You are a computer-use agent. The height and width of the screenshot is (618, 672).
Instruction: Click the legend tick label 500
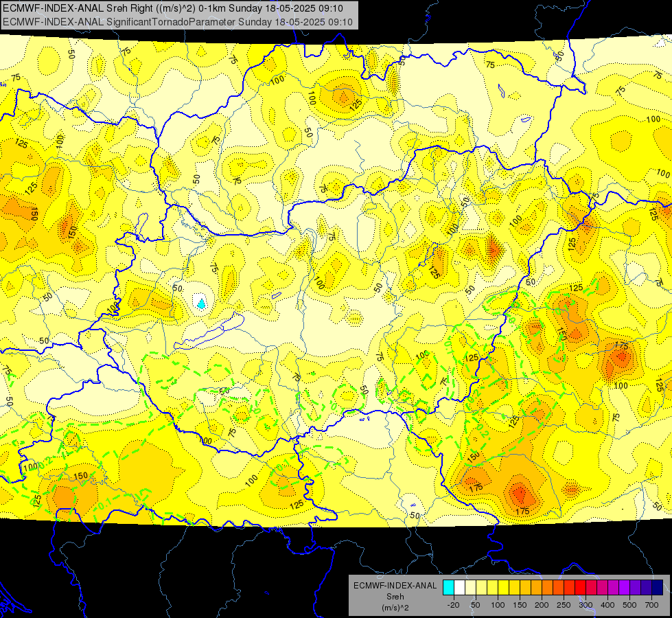point(629,605)
